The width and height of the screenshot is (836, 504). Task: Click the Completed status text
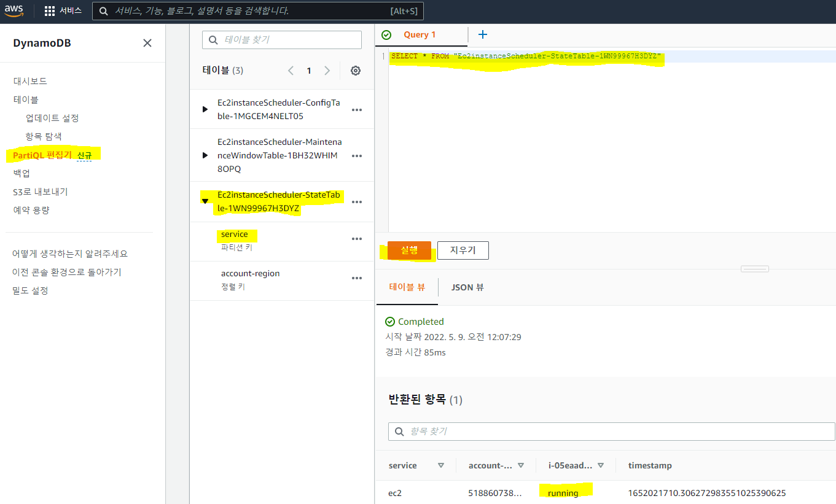[x=421, y=322]
